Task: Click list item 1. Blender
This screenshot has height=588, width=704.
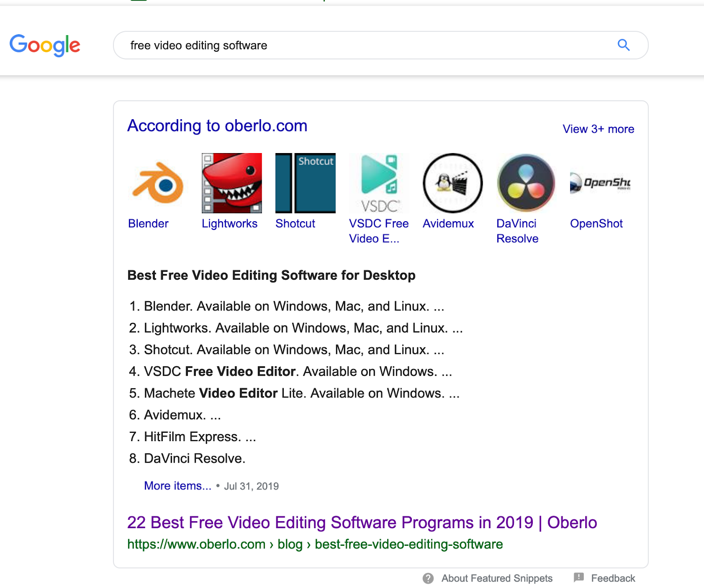Action: click(287, 306)
